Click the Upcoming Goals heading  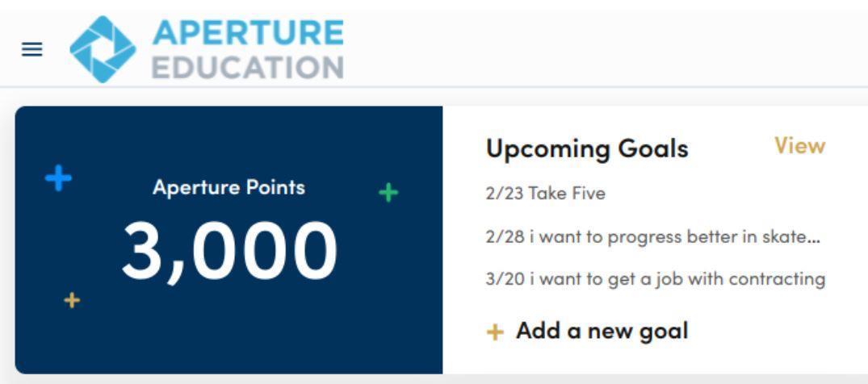(x=587, y=148)
